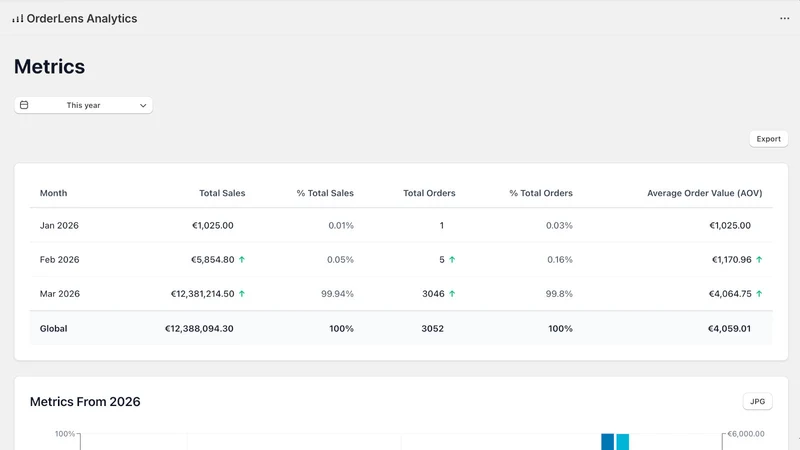Click the green up arrow beside €5,854.80
800x450 pixels.
click(x=242, y=260)
